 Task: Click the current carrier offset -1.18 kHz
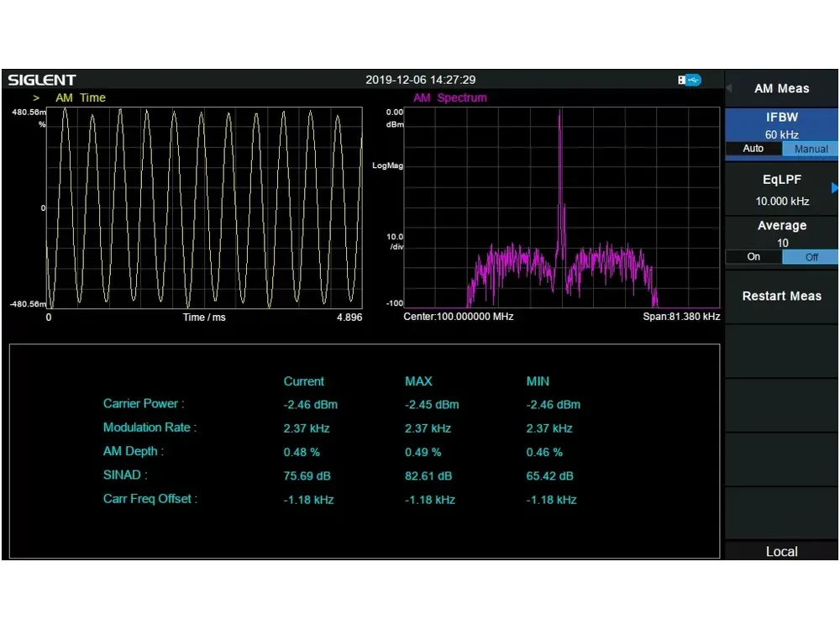click(308, 500)
